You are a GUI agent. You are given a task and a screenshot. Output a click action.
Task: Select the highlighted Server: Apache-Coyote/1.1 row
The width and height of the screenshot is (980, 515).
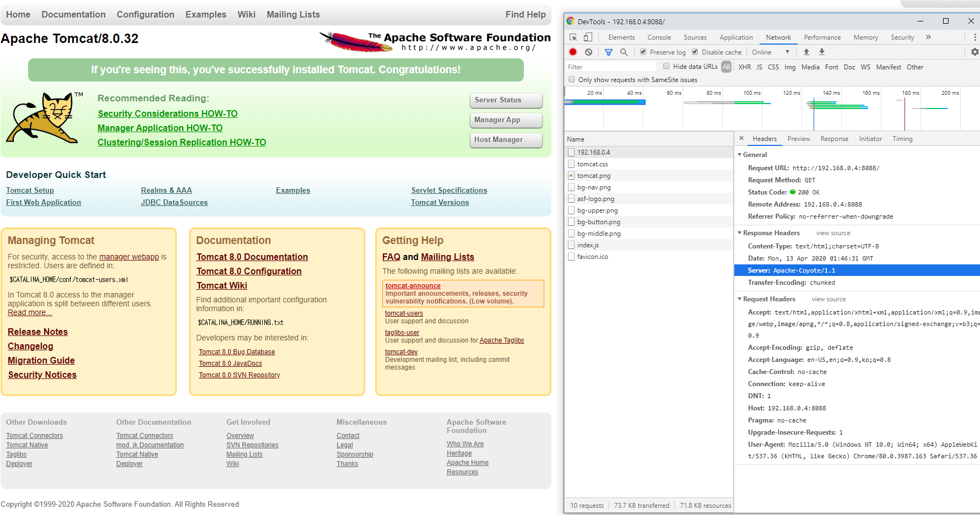coord(857,270)
